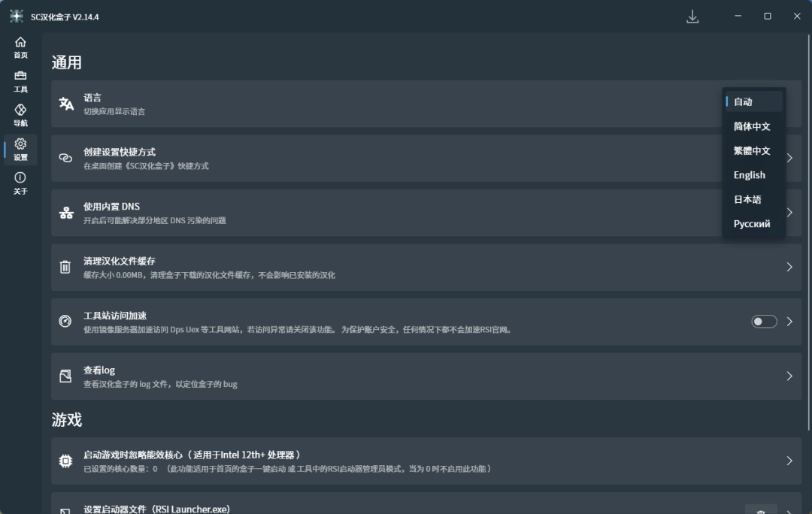Click the trash icon beside 清理汉化文件缓存
Screen dimensions: 812x514
pos(65,267)
